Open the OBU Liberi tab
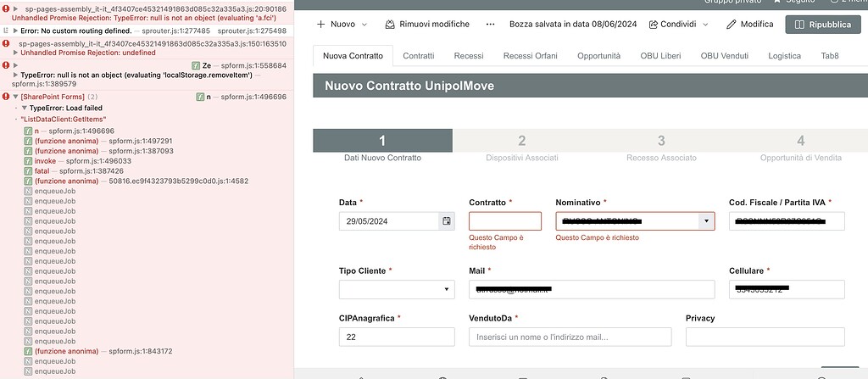The height and width of the screenshot is (379, 868). (x=660, y=56)
